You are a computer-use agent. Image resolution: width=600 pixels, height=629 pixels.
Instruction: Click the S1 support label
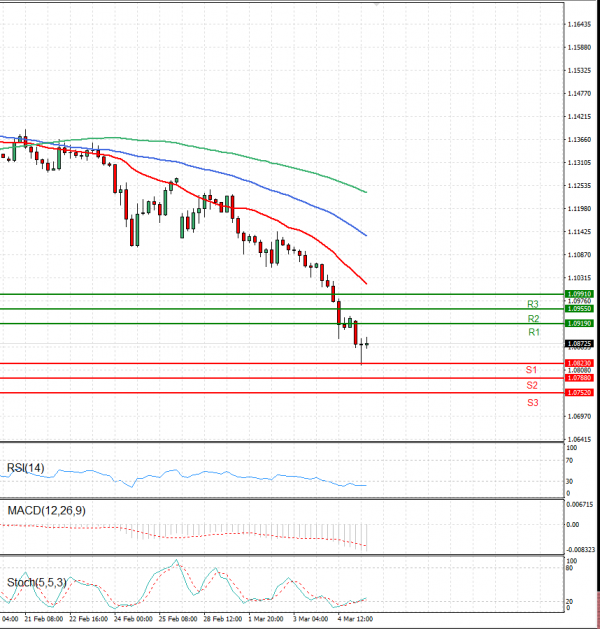pyautogui.click(x=531, y=370)
